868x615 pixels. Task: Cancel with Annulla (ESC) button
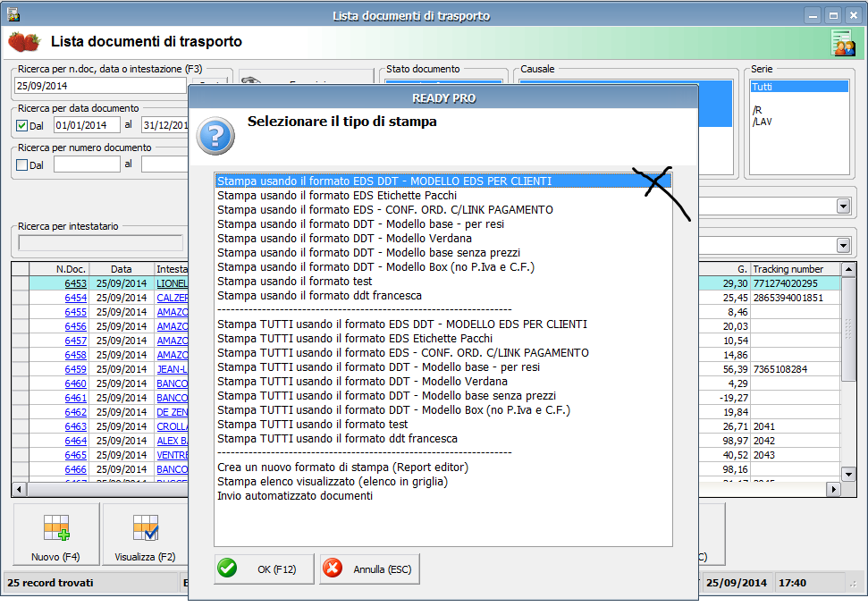click(370, 569)
